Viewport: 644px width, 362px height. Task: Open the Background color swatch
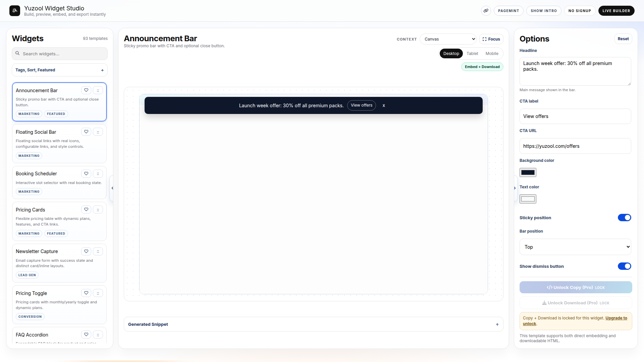point(528,172)
